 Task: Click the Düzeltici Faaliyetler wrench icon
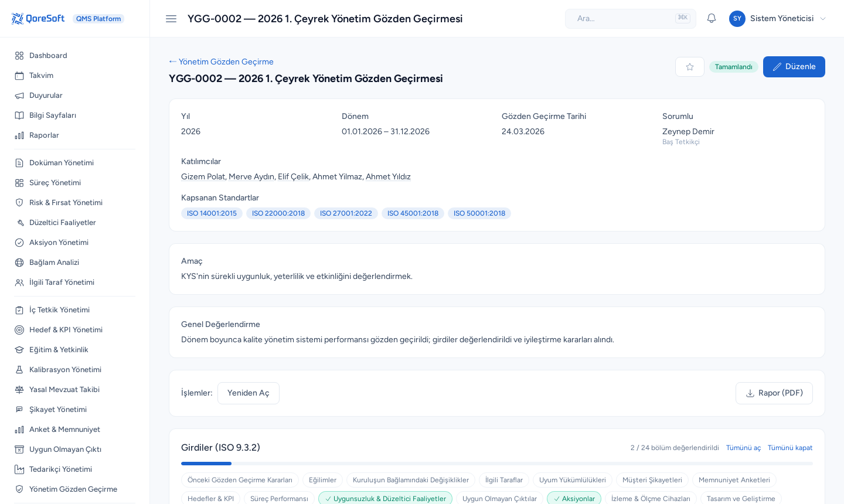pos(19,223)
